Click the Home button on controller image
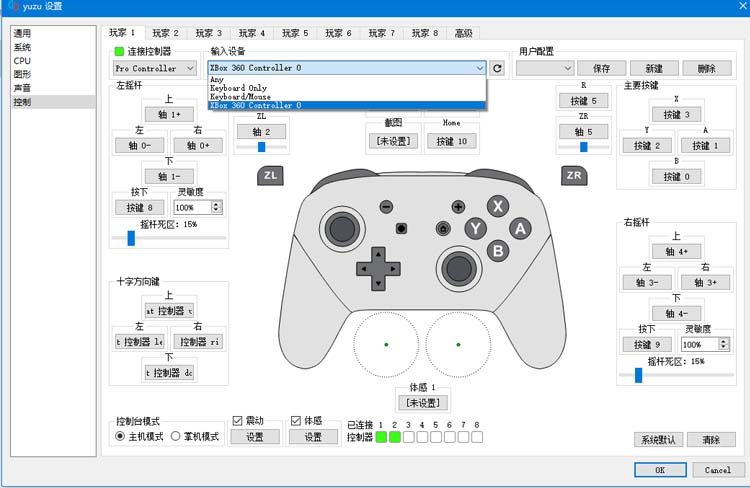 [x=442, y=229]
